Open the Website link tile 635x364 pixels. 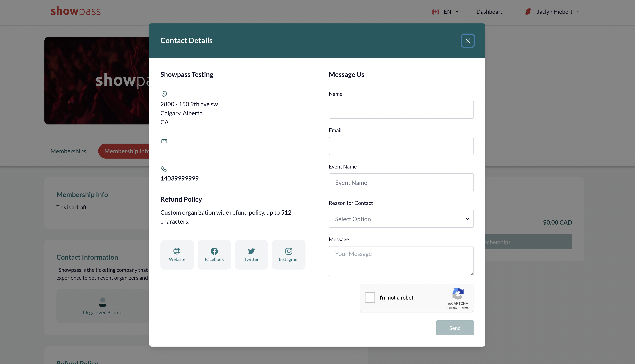tap(177, 255)
